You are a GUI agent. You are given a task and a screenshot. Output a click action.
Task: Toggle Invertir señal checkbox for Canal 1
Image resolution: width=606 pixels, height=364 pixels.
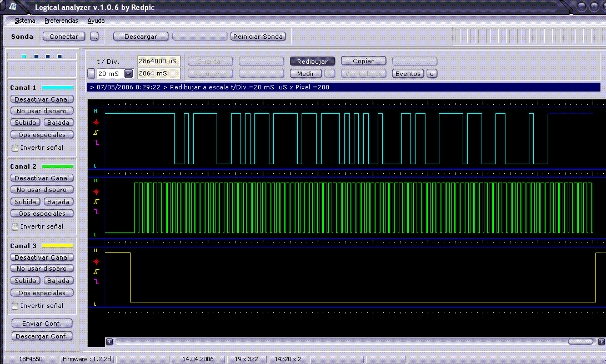(15, 148)
